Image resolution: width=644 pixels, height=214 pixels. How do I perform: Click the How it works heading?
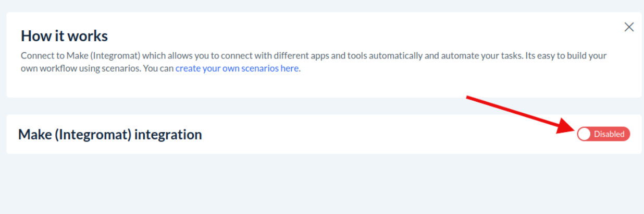pyautogui.click(x=64, y=36)
